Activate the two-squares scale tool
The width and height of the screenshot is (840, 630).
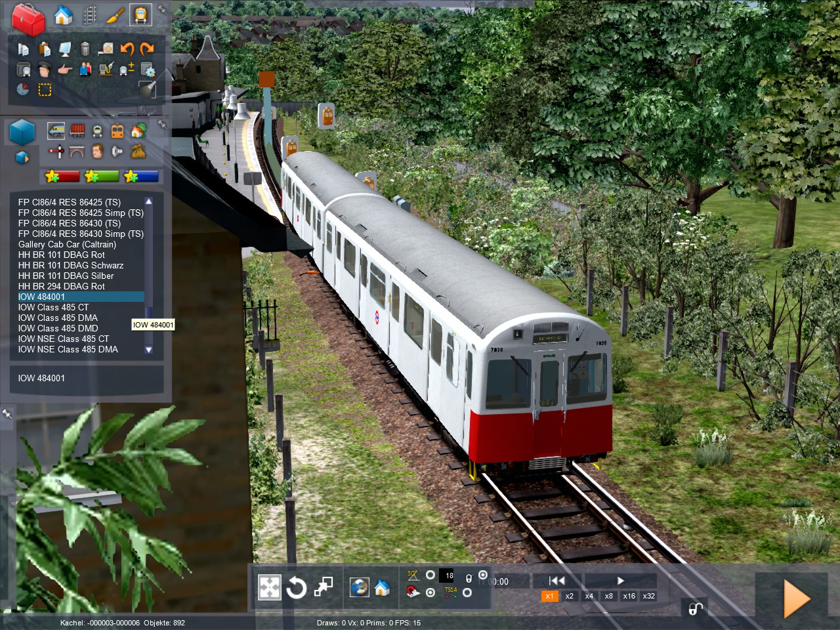(x=324, y=587)
